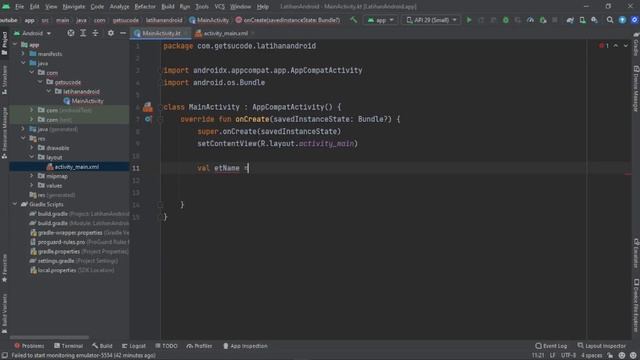Open Device Manager phone icon in toolbar

(582, 20)
